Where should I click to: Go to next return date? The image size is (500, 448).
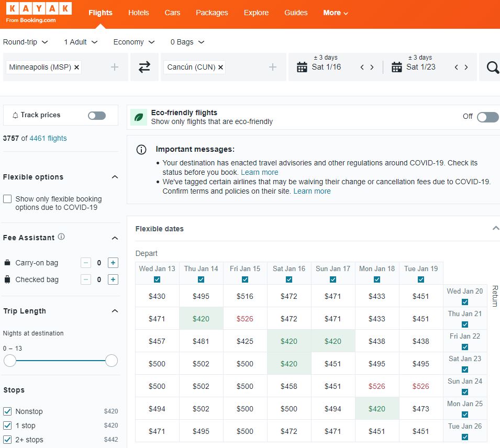point(466,67)
